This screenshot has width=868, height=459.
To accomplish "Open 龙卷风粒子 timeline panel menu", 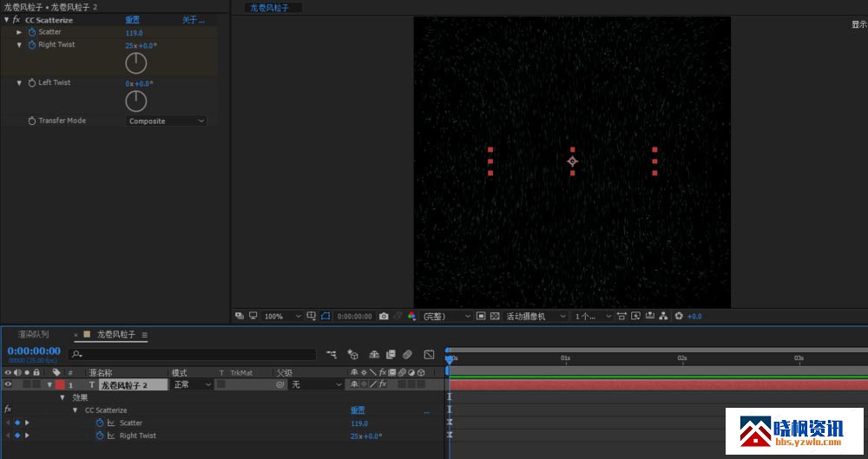I will pyautogui.click(x=144, y=335).
